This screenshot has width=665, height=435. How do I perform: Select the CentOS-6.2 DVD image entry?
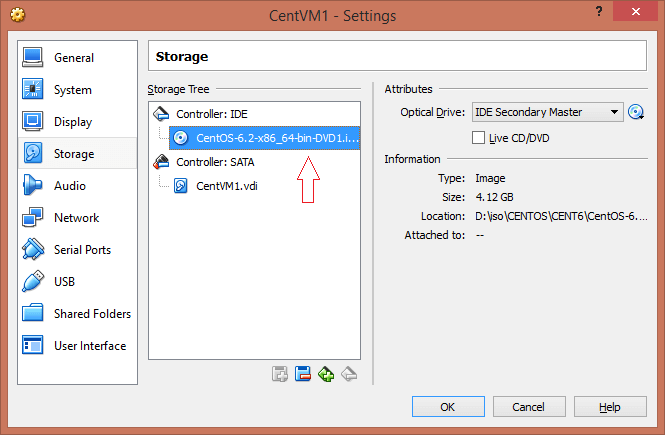(276, 138)
